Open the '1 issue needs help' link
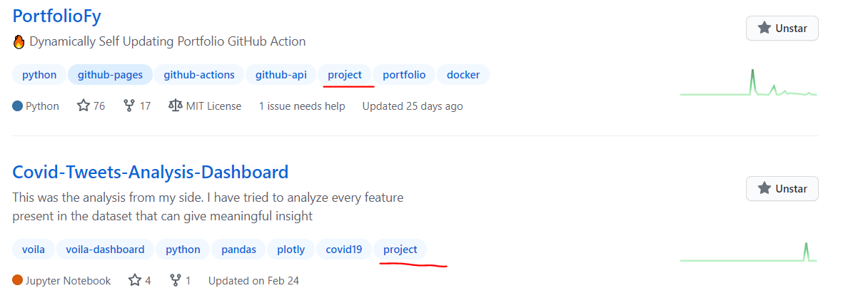 coord(302,106)
